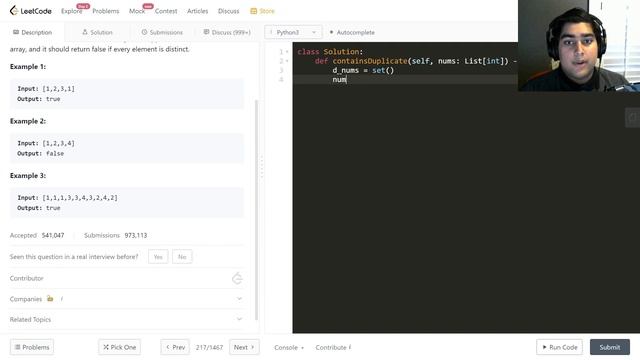Open the Articles navigation link
640x360 pixels.
click(198, 11)
